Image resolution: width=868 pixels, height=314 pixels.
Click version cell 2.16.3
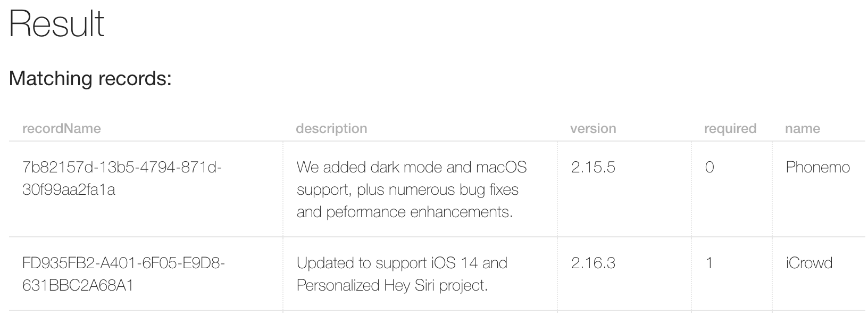pyautogui.click(x=593, y=263)
